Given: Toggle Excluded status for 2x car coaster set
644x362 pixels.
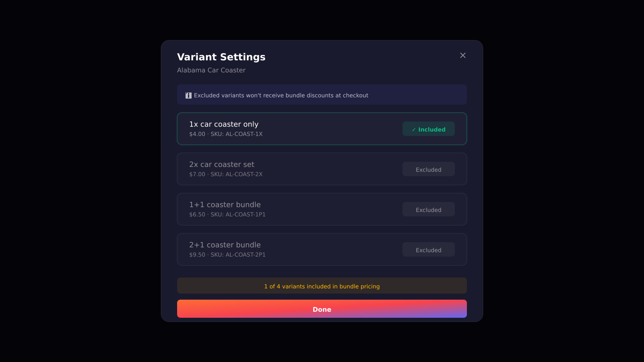Looking at the screenshot, I should pyautogui.click(x=428, y=169).
